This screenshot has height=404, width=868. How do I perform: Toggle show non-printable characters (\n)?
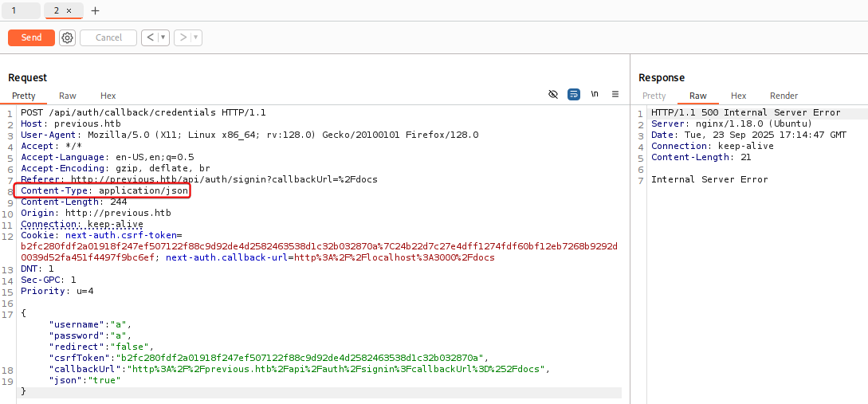pos(595,94)
